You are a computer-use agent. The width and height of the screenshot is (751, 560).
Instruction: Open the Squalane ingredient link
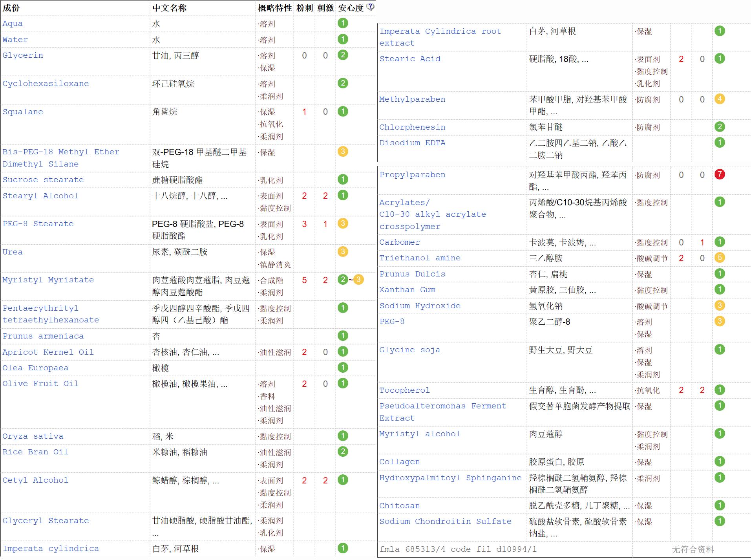pos(23,112)
